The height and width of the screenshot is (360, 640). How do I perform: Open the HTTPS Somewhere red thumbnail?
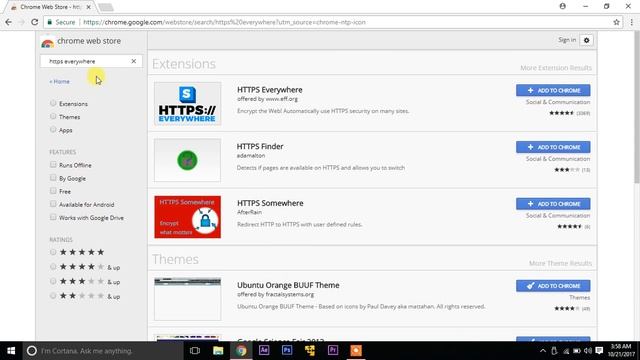187,217
